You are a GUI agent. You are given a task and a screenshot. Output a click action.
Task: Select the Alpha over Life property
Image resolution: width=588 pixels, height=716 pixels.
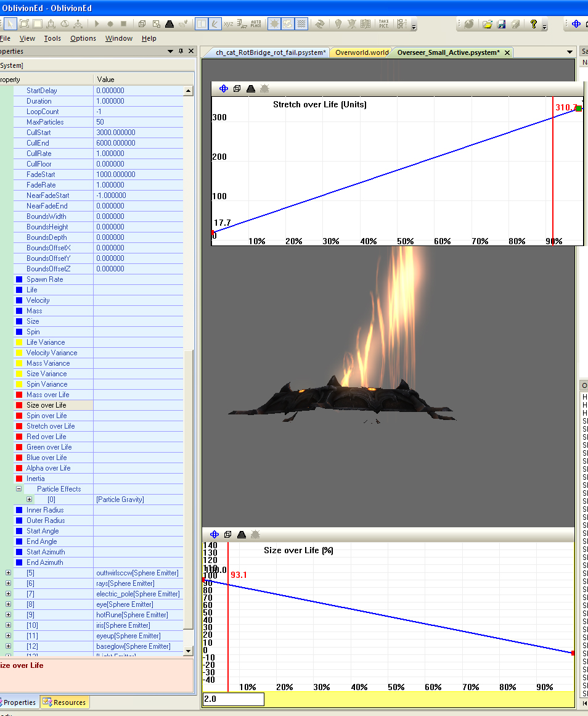49,468
